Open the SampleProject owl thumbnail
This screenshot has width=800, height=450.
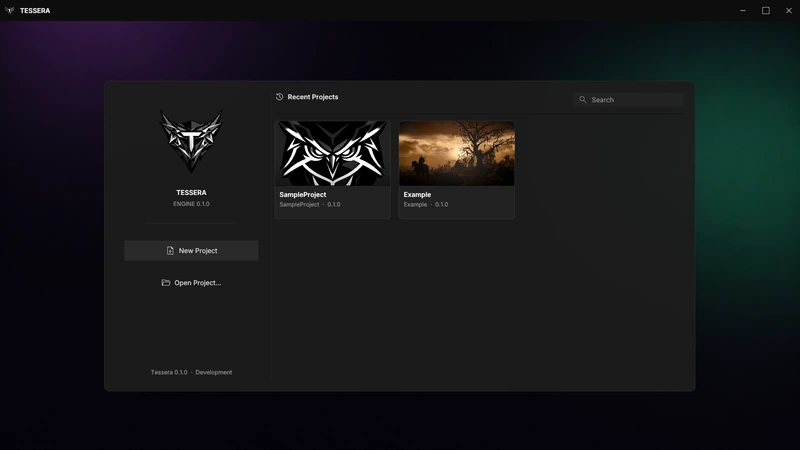[333, 153]
